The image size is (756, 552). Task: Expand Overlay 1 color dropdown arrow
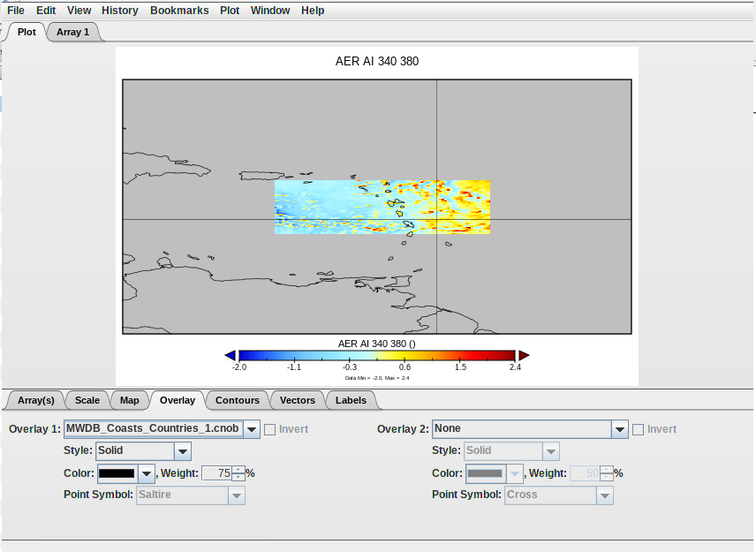146,473
